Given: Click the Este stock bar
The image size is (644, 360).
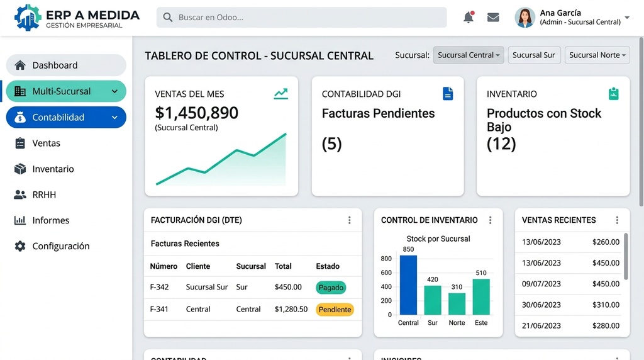Looking at the screenshot, I should 481,296.
